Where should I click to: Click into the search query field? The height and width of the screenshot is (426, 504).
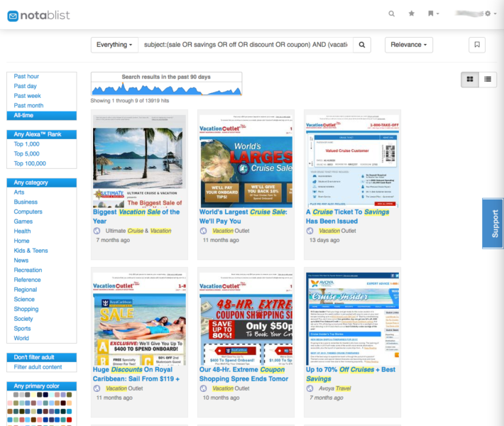(x=246, y=45)
